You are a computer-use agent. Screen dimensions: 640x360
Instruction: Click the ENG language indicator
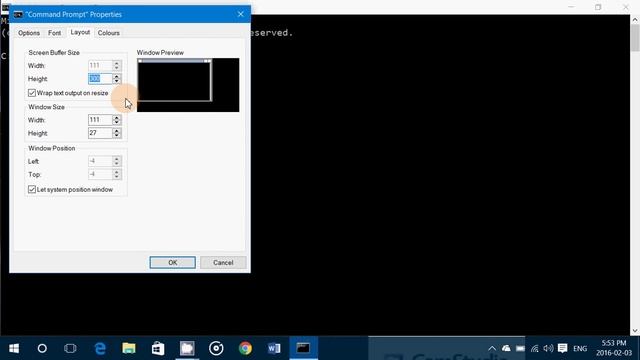click(x=580, y=349)
